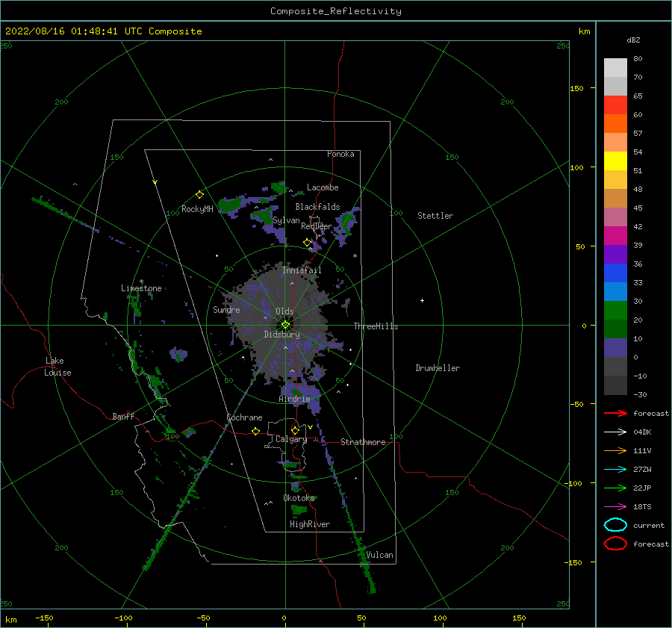Select the yellow diamond marker below RedDeer
672x628 pixels.
[307, 243]
